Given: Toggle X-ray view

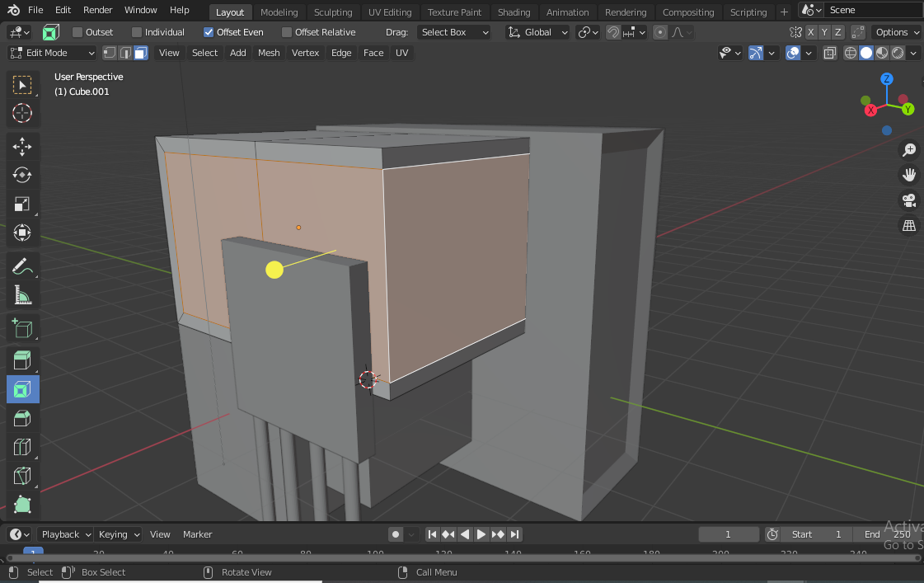Looking at the screenshot, I should coord(830,53).
